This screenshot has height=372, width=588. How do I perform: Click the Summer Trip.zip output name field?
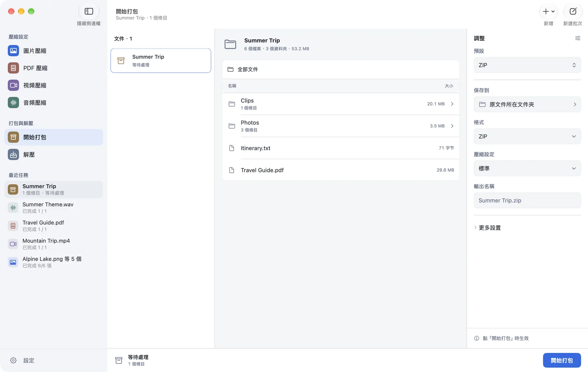[527, 200]
